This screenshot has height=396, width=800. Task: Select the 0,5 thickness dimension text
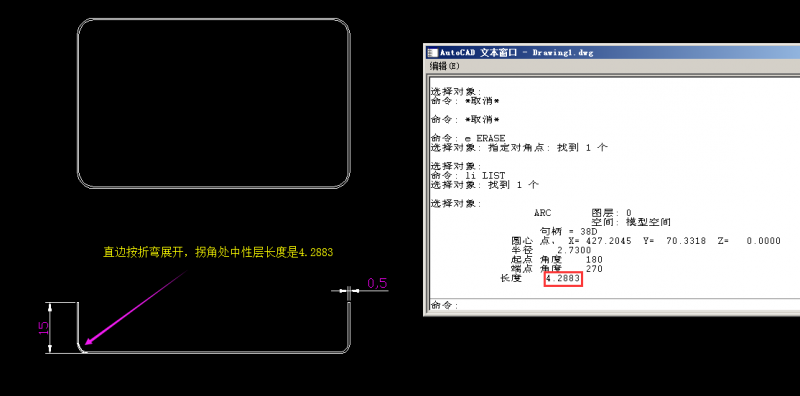[x=377, y=283]
